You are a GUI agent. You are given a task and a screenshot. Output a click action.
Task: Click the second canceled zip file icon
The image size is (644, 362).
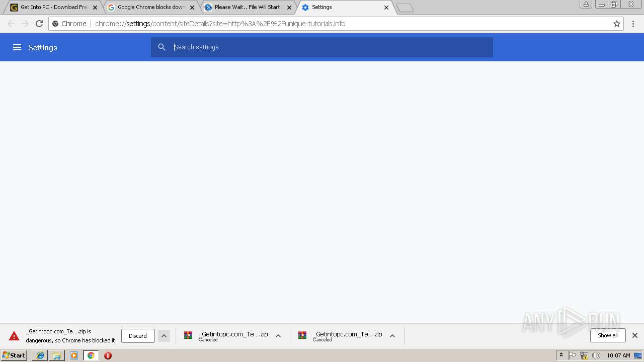point(302,335)
